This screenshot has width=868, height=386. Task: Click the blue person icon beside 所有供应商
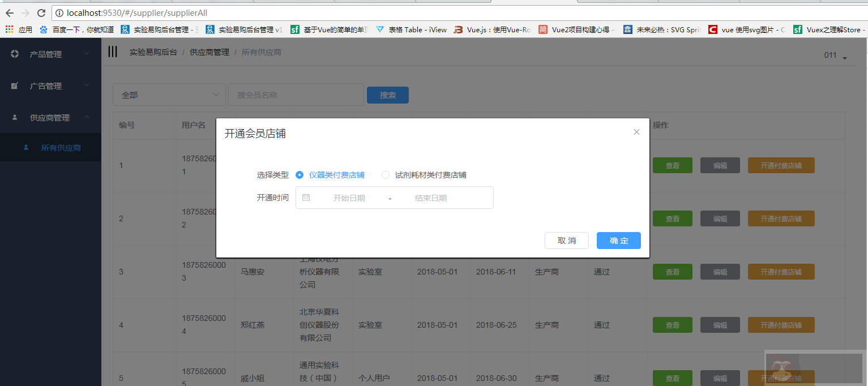click(x=25, y=147)
